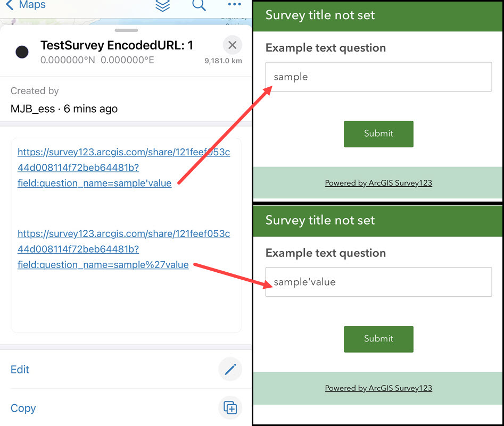Open top Powered by ArcGIS Survey123 link
The width and height of the screenshot is (504, 426).
pyautogui.click(x=378, y=182)
